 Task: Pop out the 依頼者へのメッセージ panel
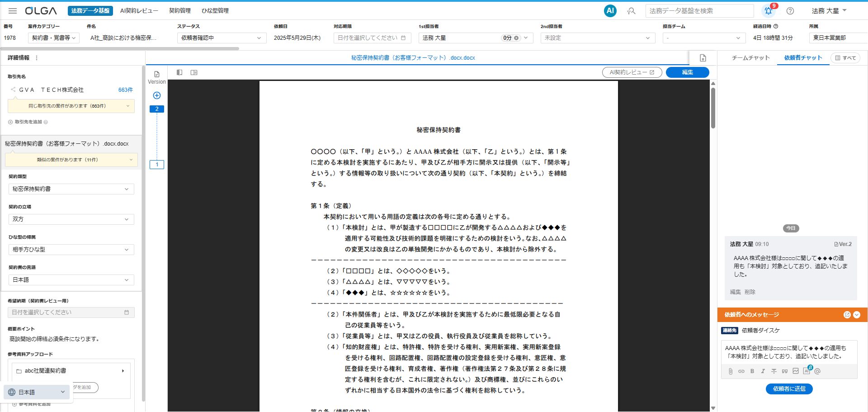847,315
